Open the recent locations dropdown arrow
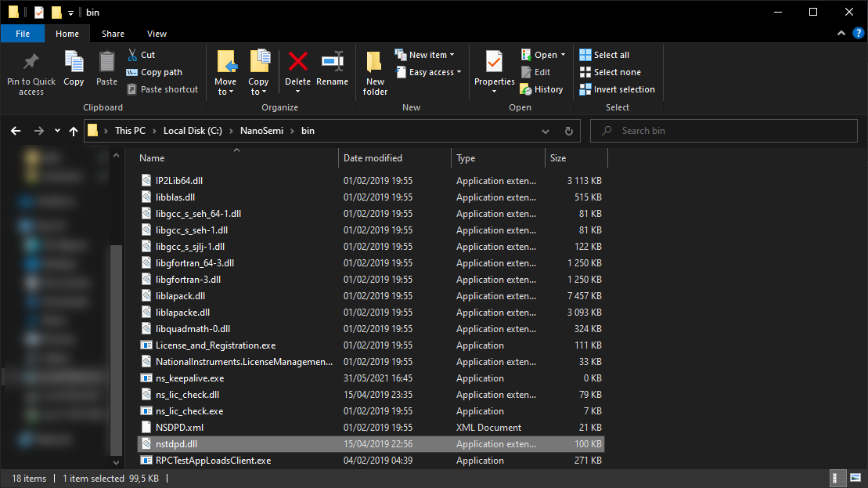868x488 pixels. [x=57, y=131]
